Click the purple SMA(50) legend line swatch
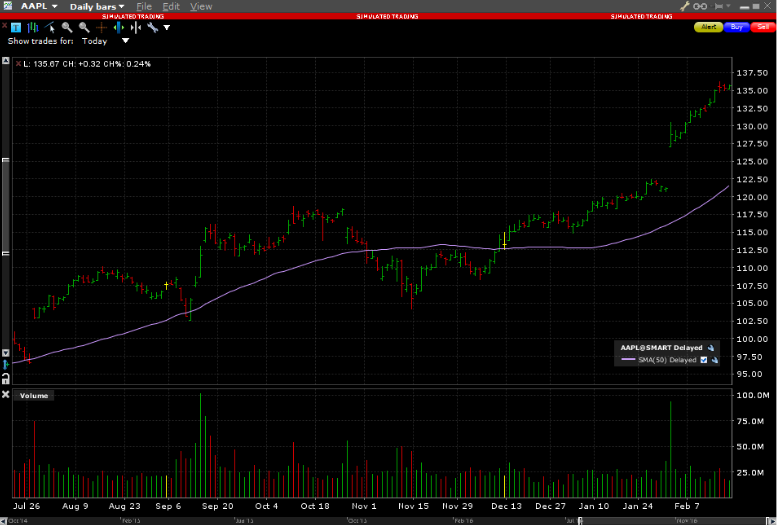The image size is (777, 525). coord(628,359)
